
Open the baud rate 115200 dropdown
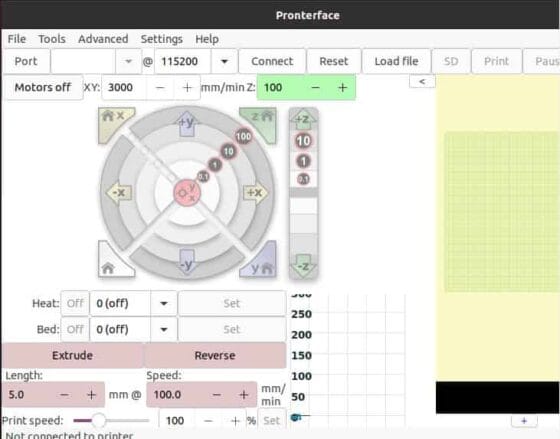224,61
